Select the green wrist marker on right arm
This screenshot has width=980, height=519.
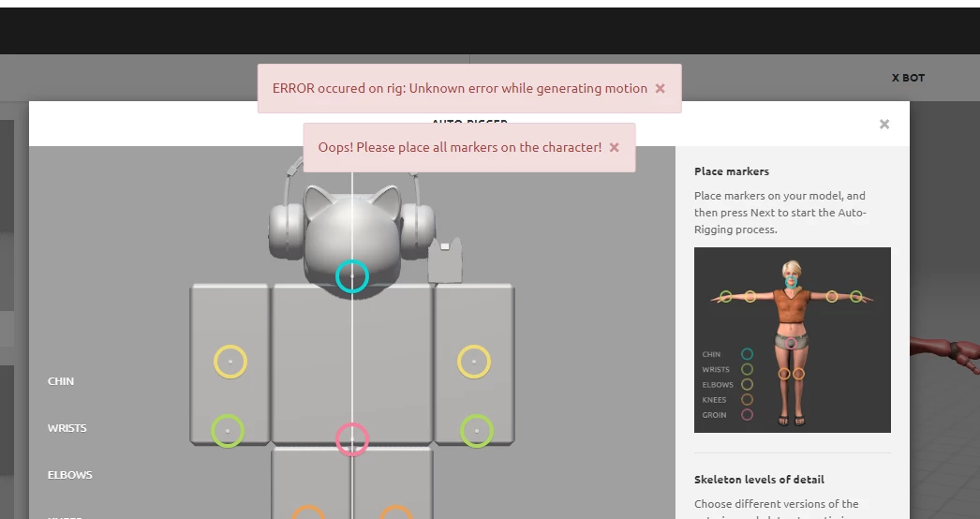coord(477,431)
